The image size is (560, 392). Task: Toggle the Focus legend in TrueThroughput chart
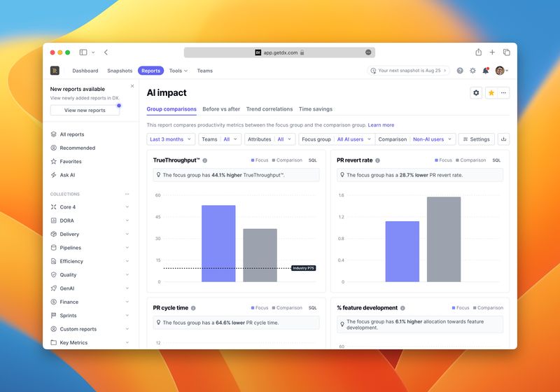(x=259, y=160)
